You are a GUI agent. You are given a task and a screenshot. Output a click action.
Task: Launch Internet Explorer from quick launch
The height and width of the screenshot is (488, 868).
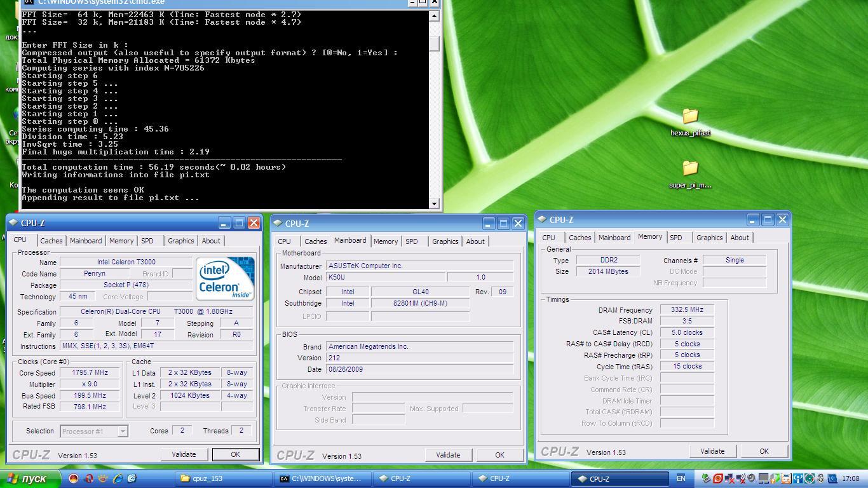tap(118, 478)
